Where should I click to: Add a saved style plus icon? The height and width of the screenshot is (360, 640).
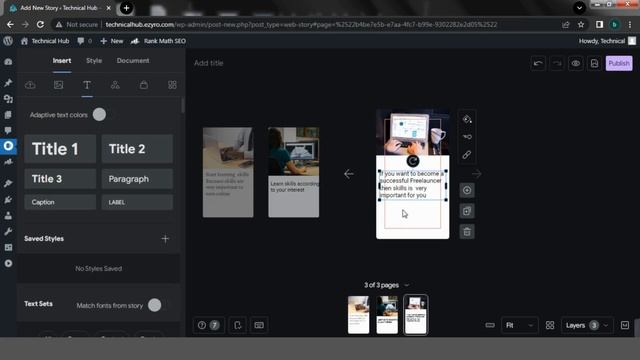(165, 239)
